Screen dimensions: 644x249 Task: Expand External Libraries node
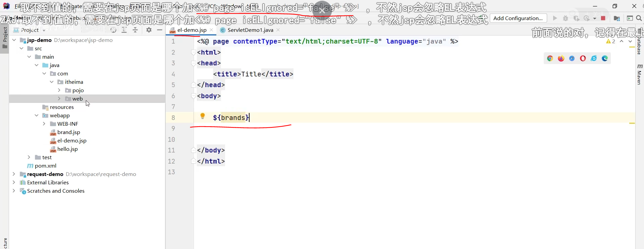[14, 182]
